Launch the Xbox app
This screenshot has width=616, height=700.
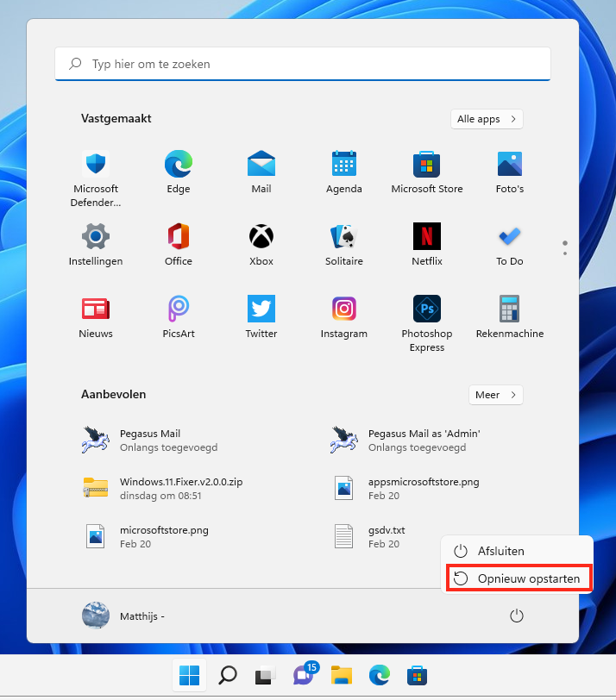pos(261,243)
